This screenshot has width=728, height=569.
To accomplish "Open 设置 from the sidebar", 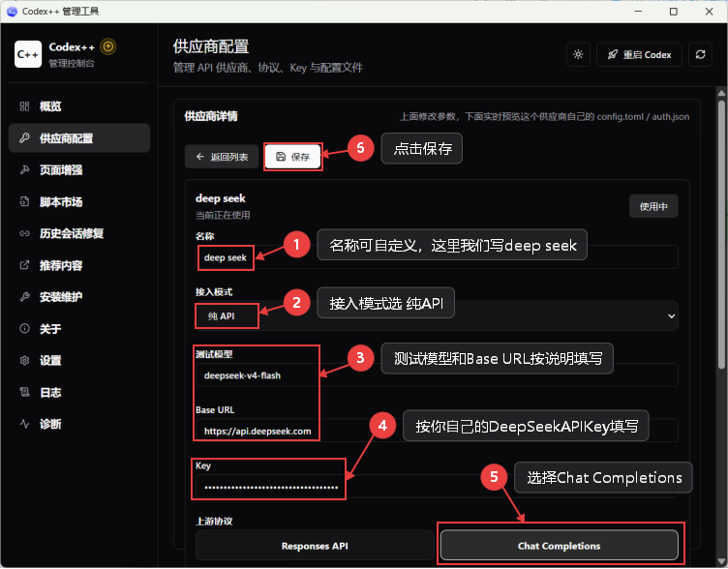I will (x=79, y=361).
